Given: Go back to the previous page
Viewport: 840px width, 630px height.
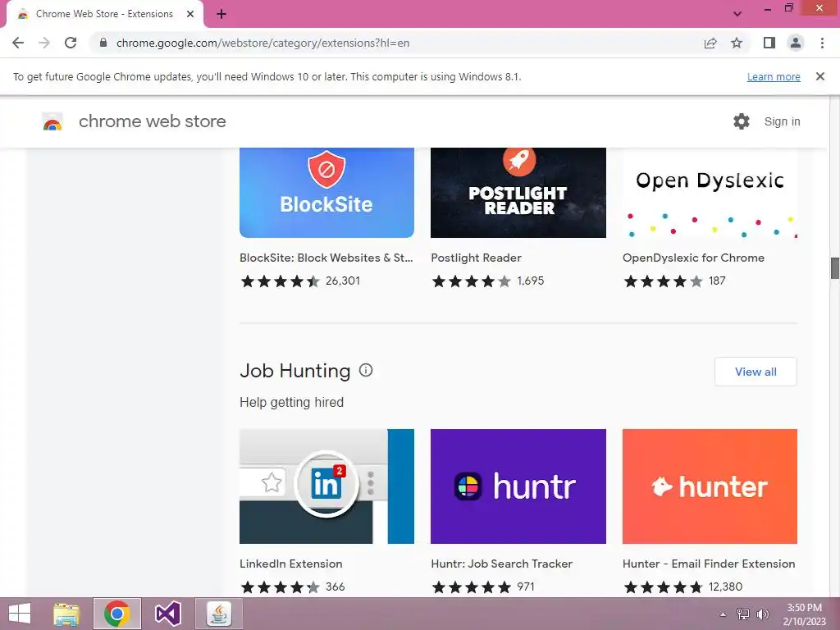Looking at the screenshot, I should pyautogui.click(x=18, y=43).
